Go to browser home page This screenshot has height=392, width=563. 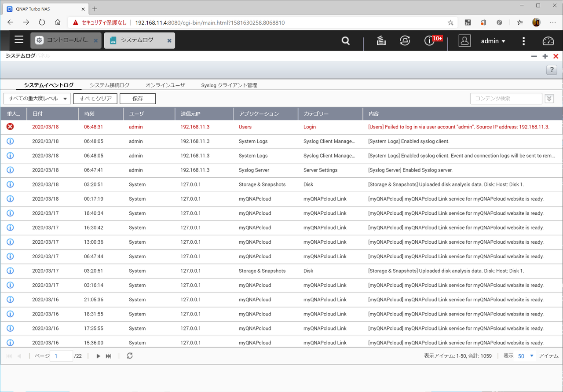pos(58,22)
